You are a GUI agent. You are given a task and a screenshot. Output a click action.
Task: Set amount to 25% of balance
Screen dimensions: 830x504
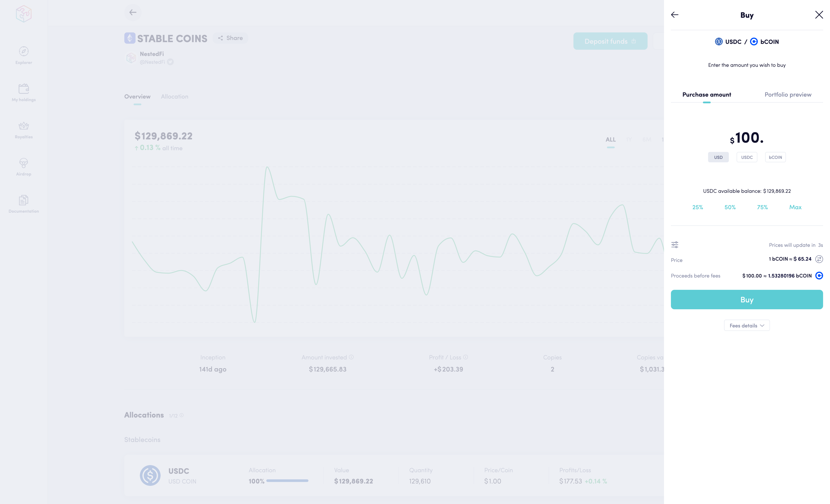(x=698, y=207)
